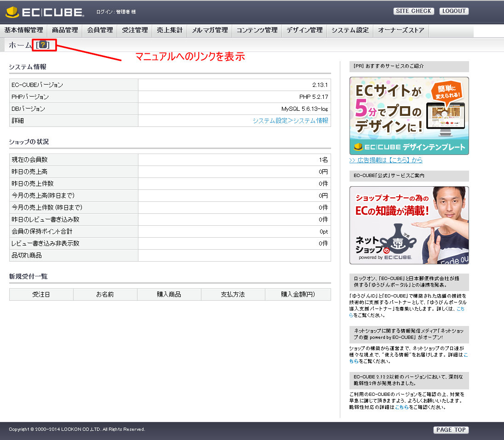
Task: Click the システム情報 section heading
Action: (x=28, y=67)
